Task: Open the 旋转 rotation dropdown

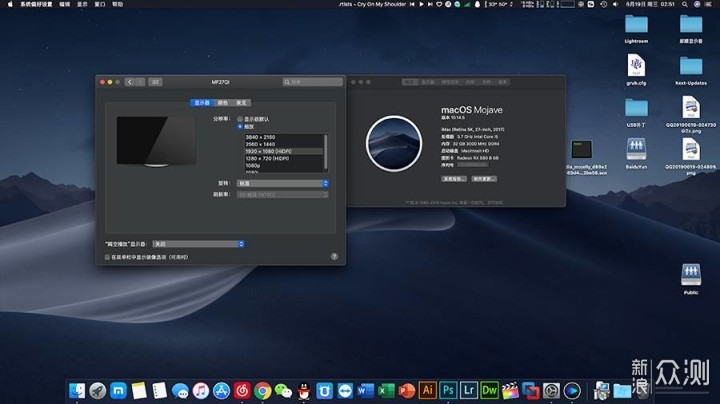Action: click(283, 183)
